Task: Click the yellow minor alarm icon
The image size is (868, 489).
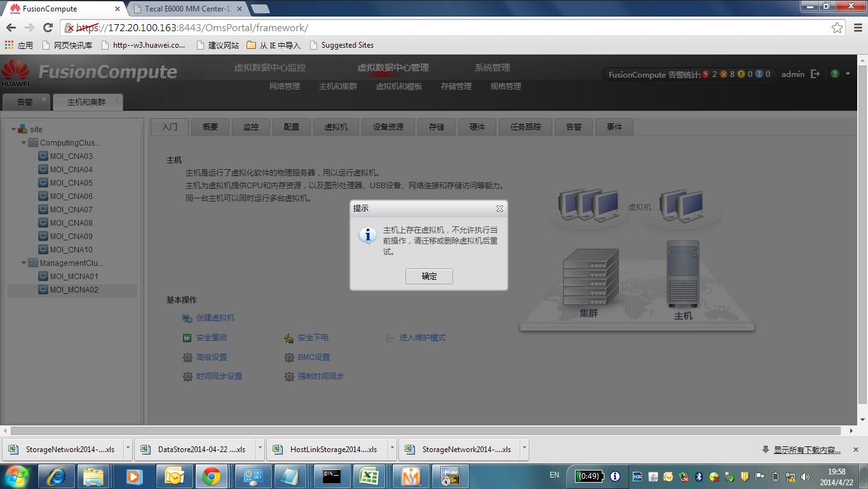Action: click(741, 74)
